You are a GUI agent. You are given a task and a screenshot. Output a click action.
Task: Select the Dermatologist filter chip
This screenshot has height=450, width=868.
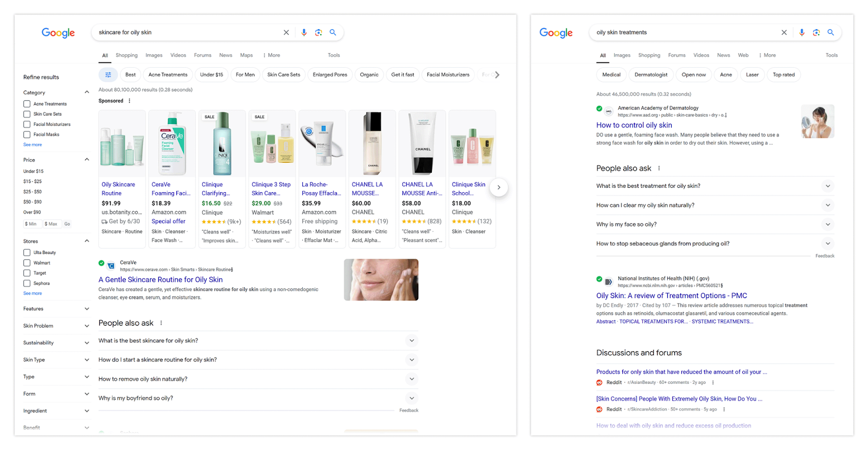651,75
